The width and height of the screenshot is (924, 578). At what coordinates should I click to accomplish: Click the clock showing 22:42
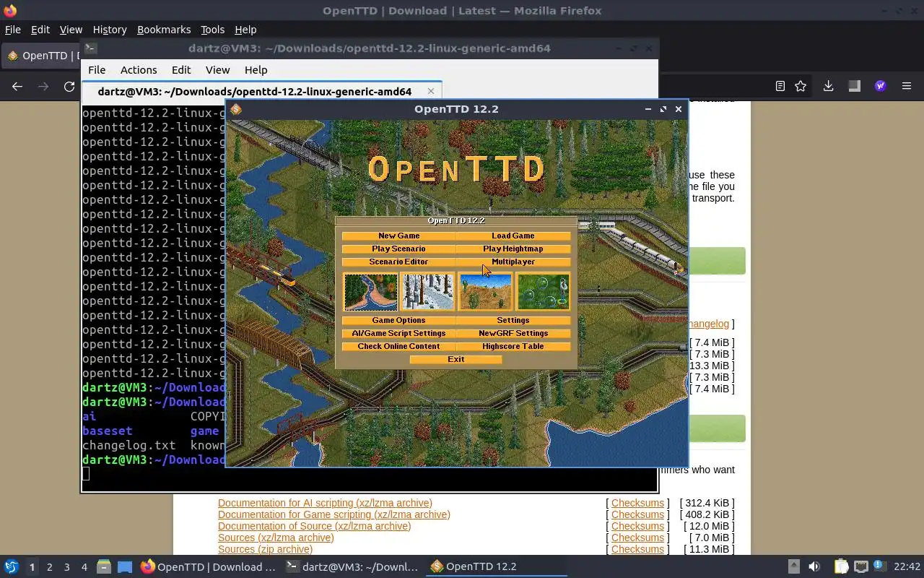[907, 566]
